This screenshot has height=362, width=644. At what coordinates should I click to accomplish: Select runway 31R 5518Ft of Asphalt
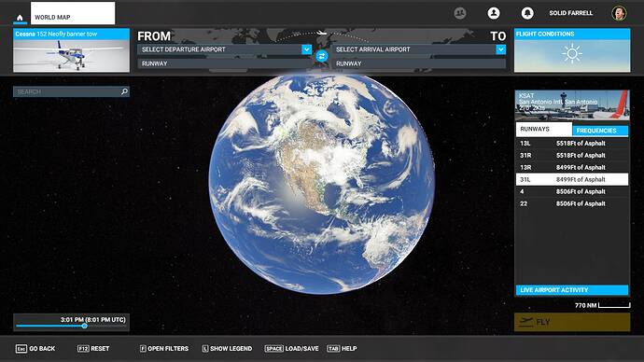pos(572,155)
